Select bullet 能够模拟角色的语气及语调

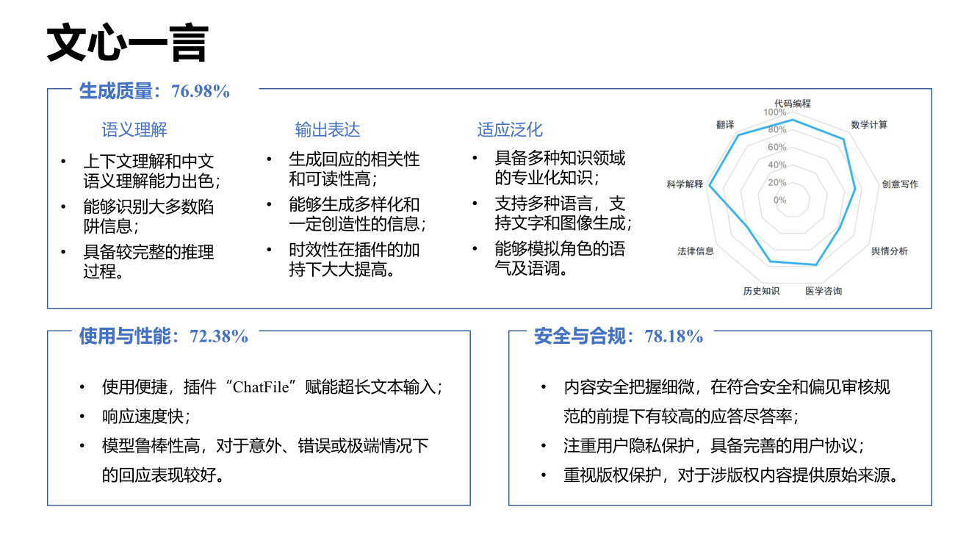[561, 259]
